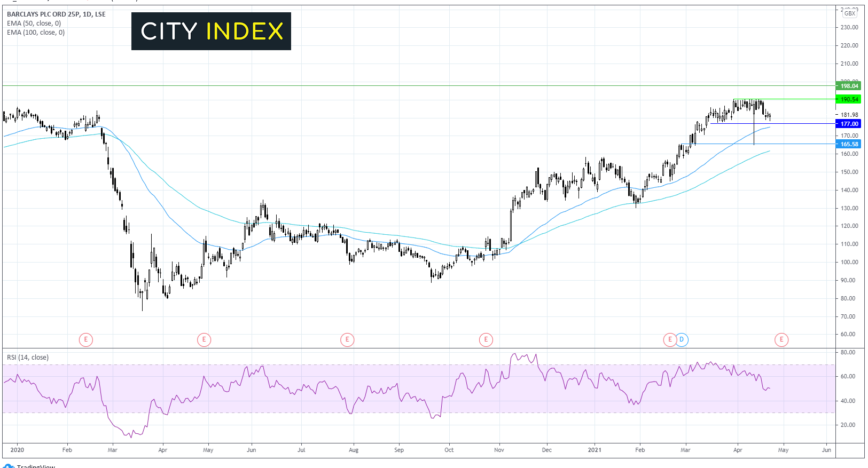The height and width of the screenshot is (468, 868).
Task: Open the blue dividend D marker
Action: click(682, 339)
